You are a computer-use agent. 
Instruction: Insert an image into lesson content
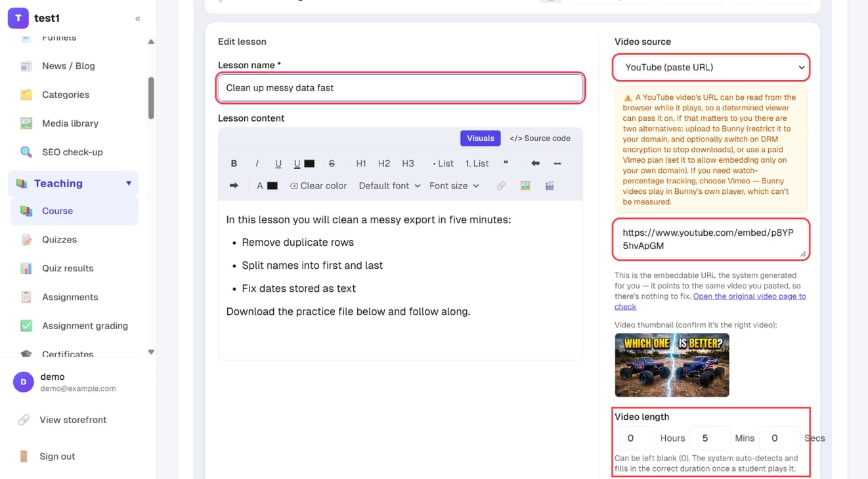[525, 186]
